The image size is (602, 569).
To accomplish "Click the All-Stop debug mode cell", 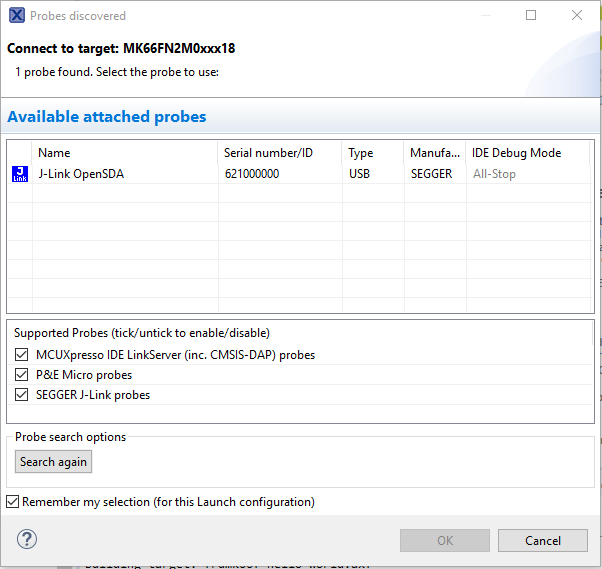I will point(495,174).
